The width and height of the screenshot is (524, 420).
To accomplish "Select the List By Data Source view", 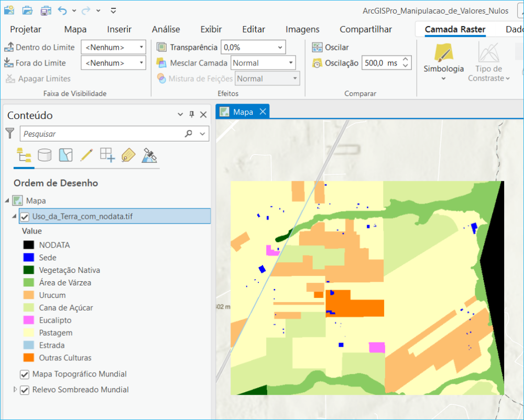I will 45,155.
